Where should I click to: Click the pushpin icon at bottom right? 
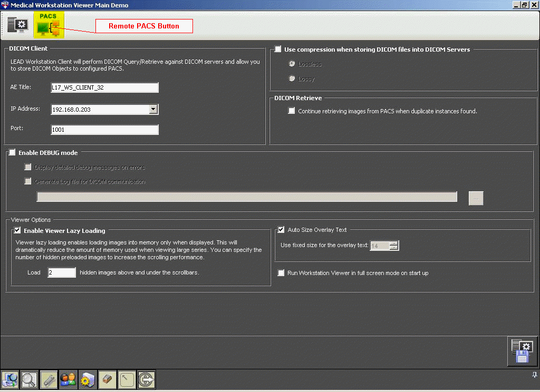tap(535, 375)
